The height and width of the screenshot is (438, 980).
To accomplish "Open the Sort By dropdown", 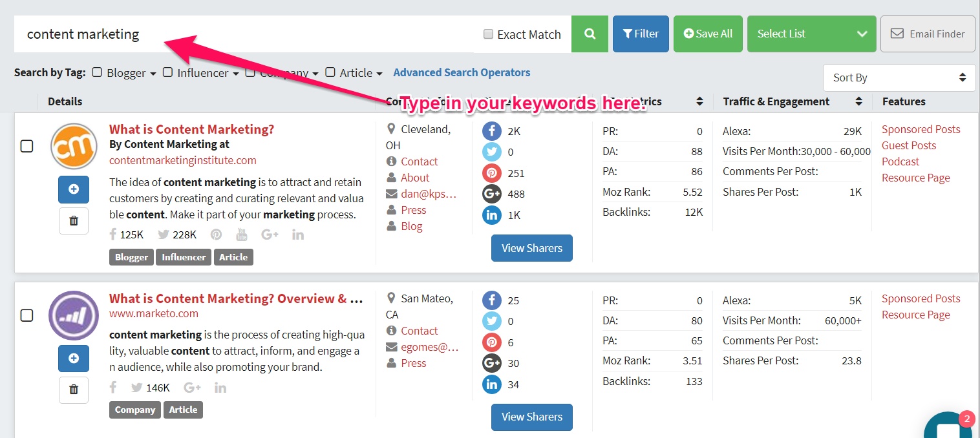I will tap(899, 78).
